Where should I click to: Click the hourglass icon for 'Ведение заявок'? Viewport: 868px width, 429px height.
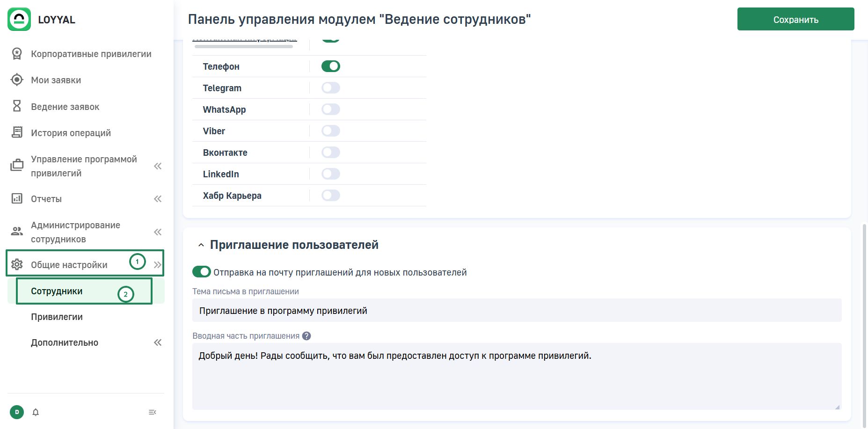[17, 106]
